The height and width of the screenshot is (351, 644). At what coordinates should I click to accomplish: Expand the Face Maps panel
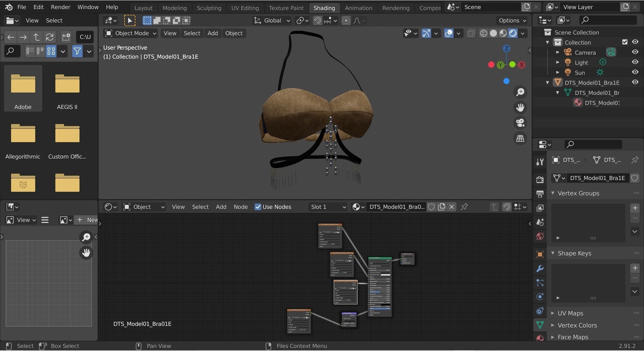click(553, 337)
